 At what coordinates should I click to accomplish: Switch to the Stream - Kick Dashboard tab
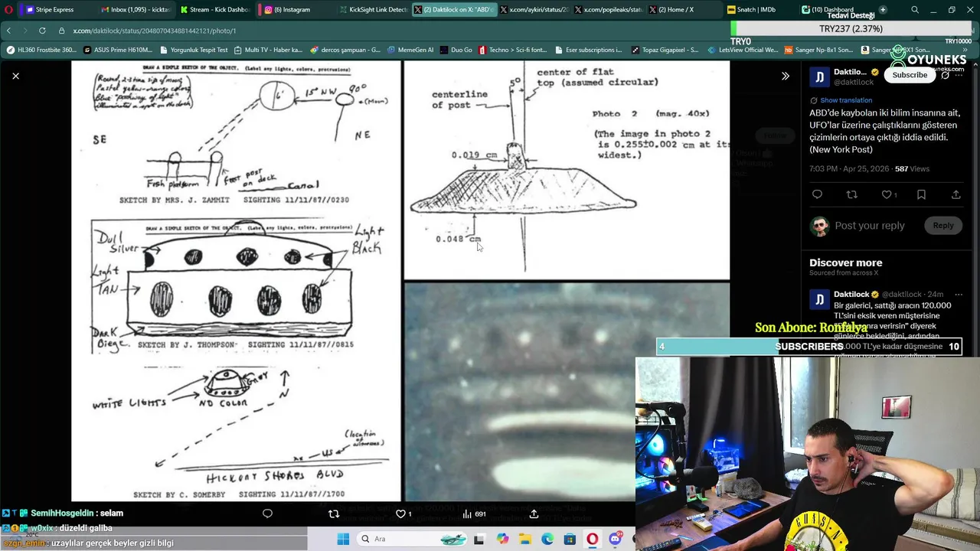(x=214, y=9)
